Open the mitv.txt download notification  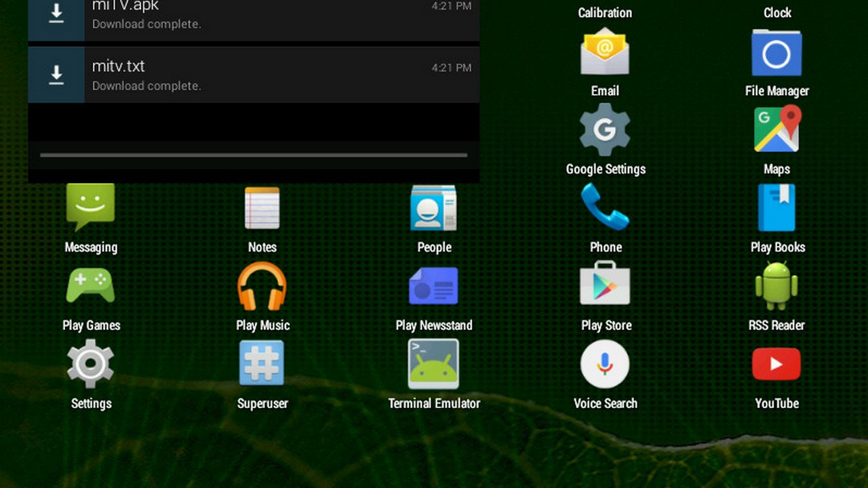[254, 75]
